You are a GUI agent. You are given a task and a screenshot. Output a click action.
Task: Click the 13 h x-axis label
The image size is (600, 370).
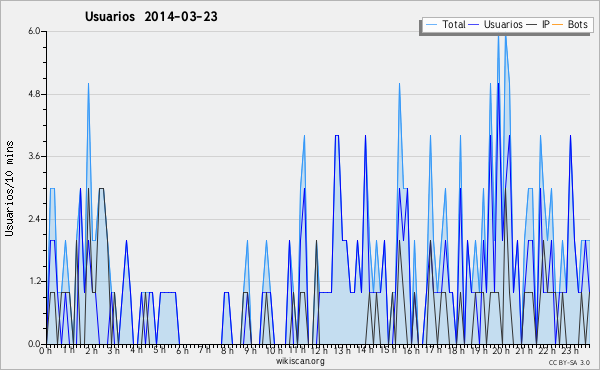click(x=342, y=350)
